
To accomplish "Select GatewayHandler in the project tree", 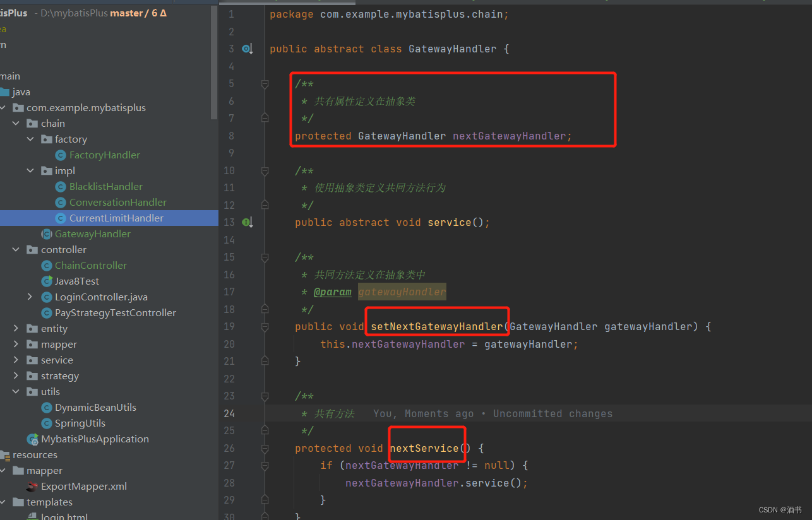I will click(93, 234).
